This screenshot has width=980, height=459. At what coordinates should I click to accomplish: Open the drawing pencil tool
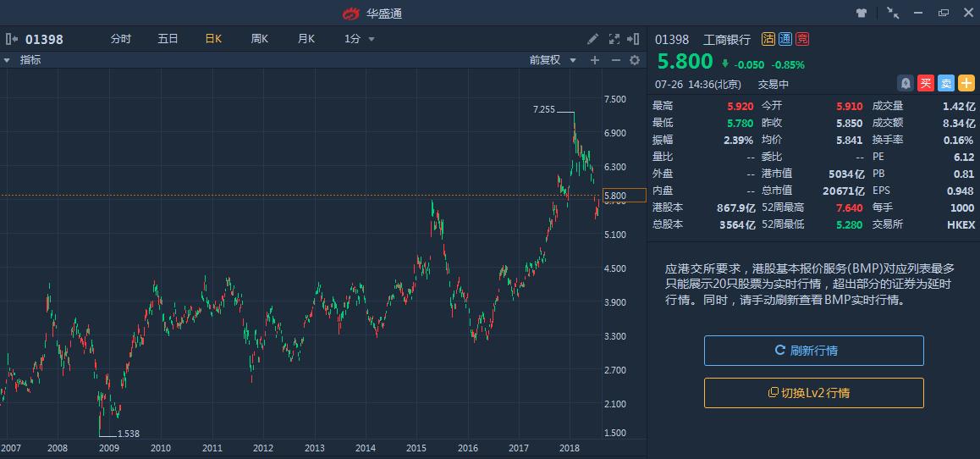coord(593,39)
